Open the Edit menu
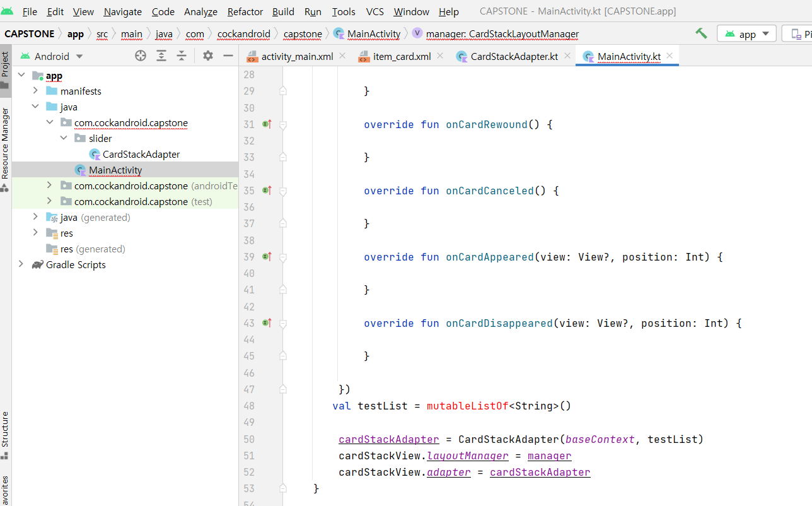Image resolution: width=812 pixels, height=506 pixels. [x=55, y=11]
